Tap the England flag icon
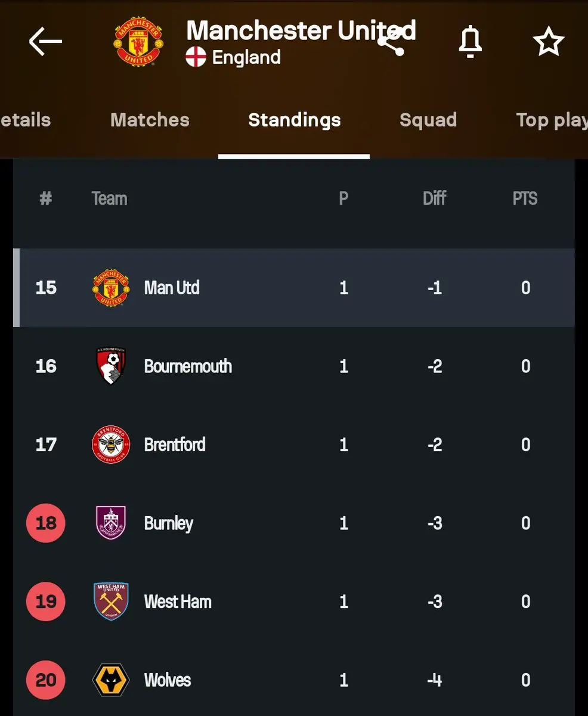 pyautogui.click(x=196, y=57)
